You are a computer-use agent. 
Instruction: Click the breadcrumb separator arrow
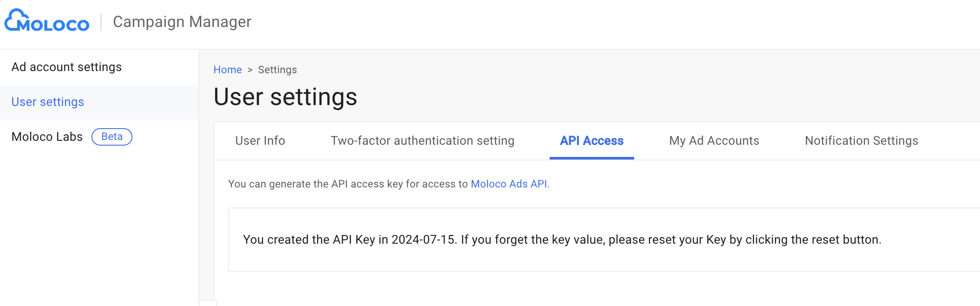(x=250, y=70)
